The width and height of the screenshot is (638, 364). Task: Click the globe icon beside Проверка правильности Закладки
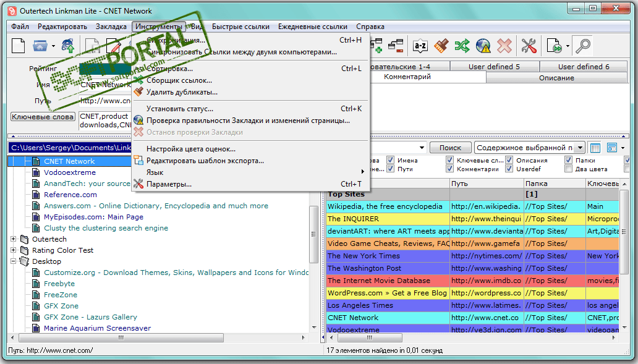[138, 121]
